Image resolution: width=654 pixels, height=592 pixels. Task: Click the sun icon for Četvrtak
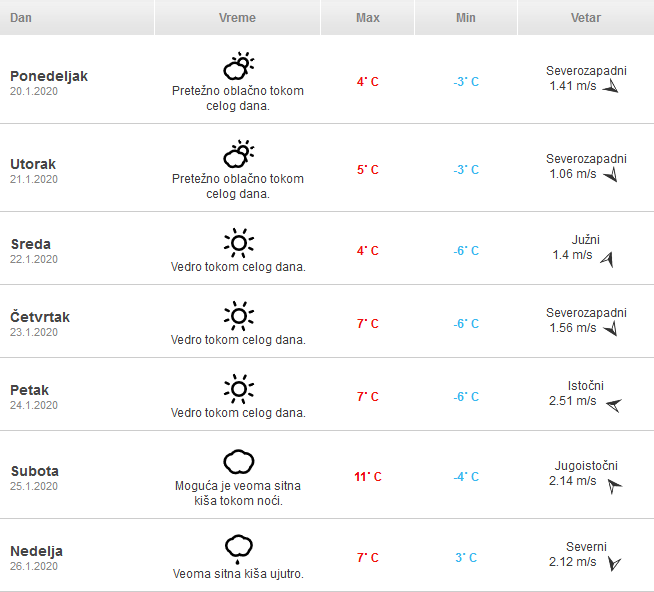coord(238,315)
